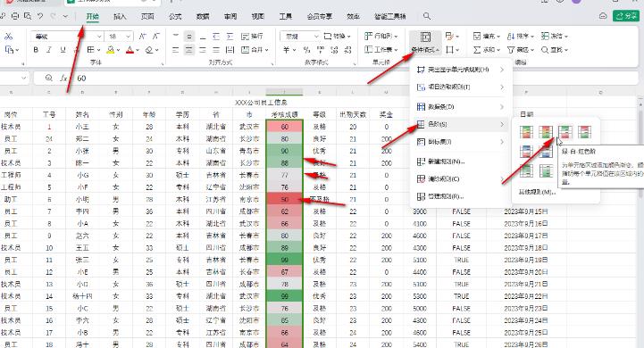Open the 数据条(D) data bars submenu
This screenshot has height=348, width=644.
pos(461,107)
